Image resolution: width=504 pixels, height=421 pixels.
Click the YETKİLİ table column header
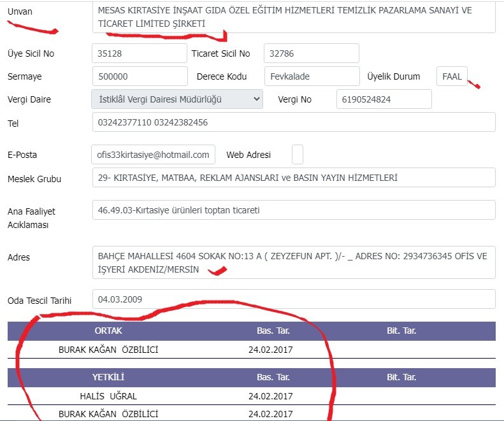click(108, 377)
